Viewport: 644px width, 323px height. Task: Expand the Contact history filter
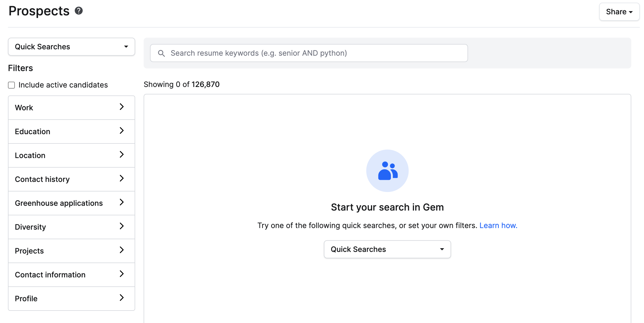pos(72,179)
